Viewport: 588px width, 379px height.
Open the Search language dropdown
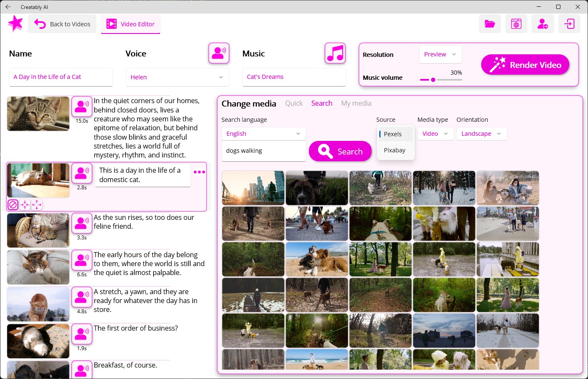pos(263,133)
